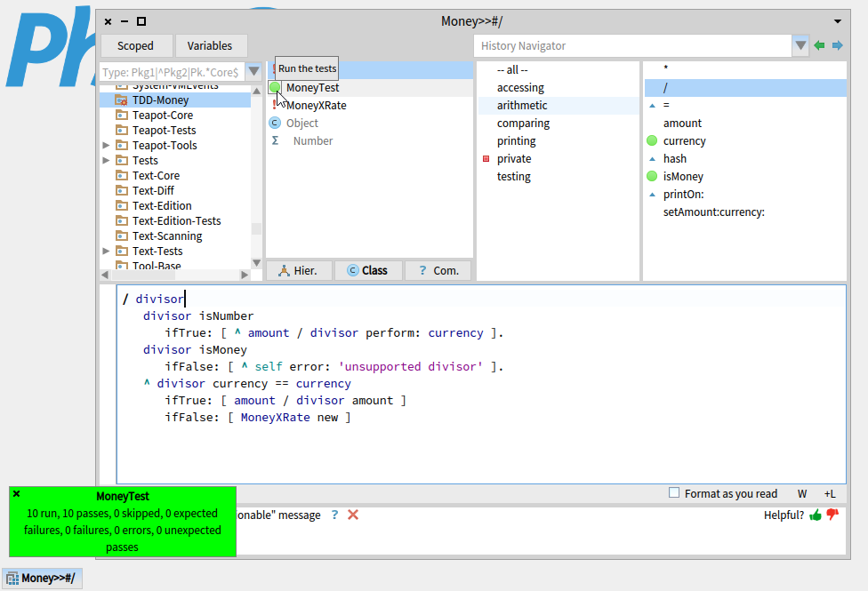Navigate back with green history arrow
This screenshot has width=868, height=591.
(x=819, y=46)
